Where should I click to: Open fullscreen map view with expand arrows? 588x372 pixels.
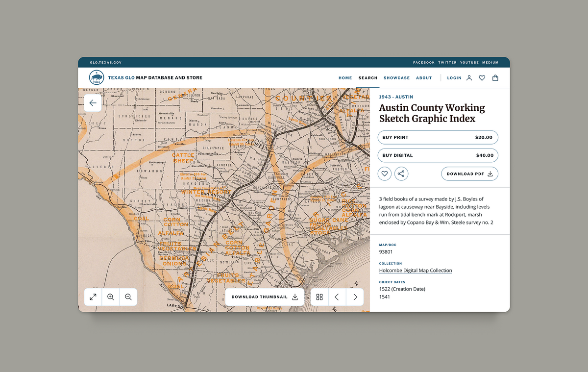[93, 297]
